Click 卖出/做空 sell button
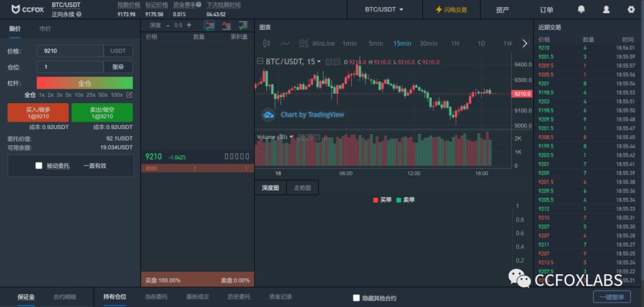The height and width of the screenshot is (307, 644). (102, 113)
